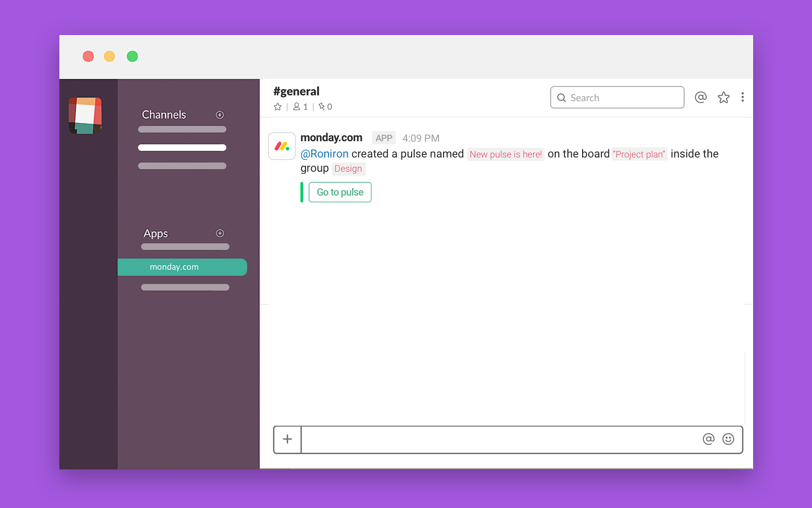Click the Design group tag

(x=349, y=169)
